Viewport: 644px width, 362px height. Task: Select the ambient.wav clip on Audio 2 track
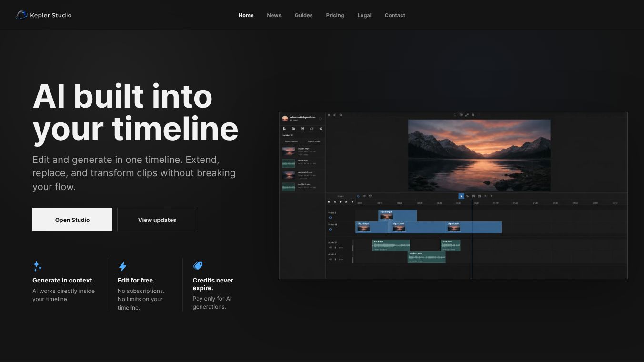426,257
